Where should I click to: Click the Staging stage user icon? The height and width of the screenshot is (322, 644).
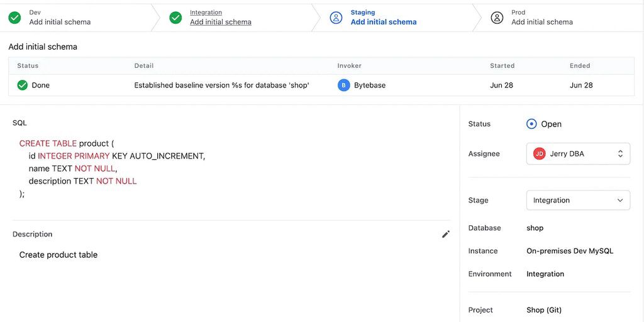pyautogui.click(x=336, y=18)
